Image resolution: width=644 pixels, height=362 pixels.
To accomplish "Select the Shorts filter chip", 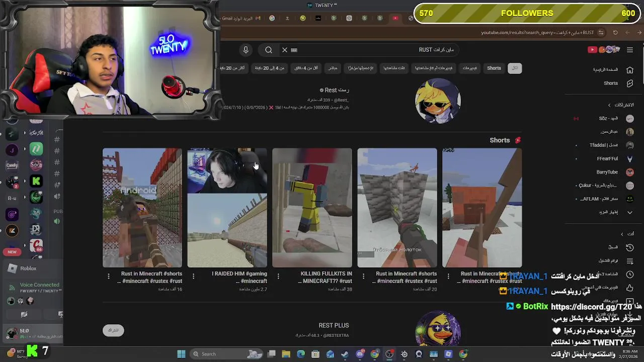I will (494, 68).
